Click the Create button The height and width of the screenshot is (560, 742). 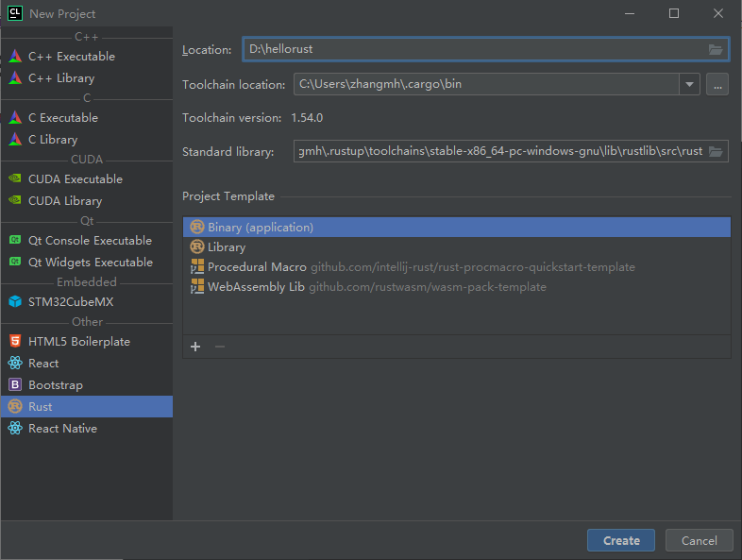pos(621,540)
